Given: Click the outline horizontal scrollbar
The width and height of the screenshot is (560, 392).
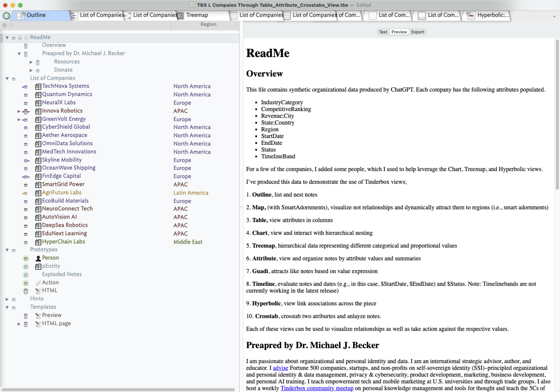Looking at the screenshot, I should 118,390.
